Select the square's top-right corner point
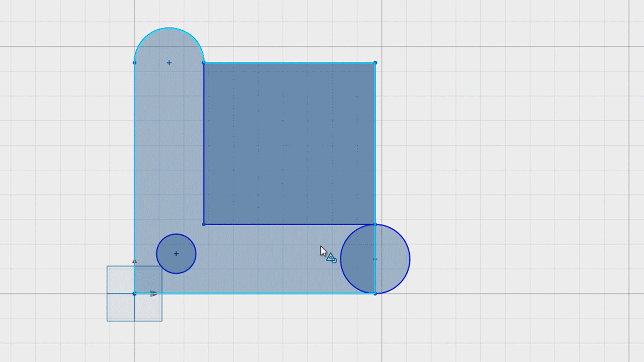 (375, 63)
